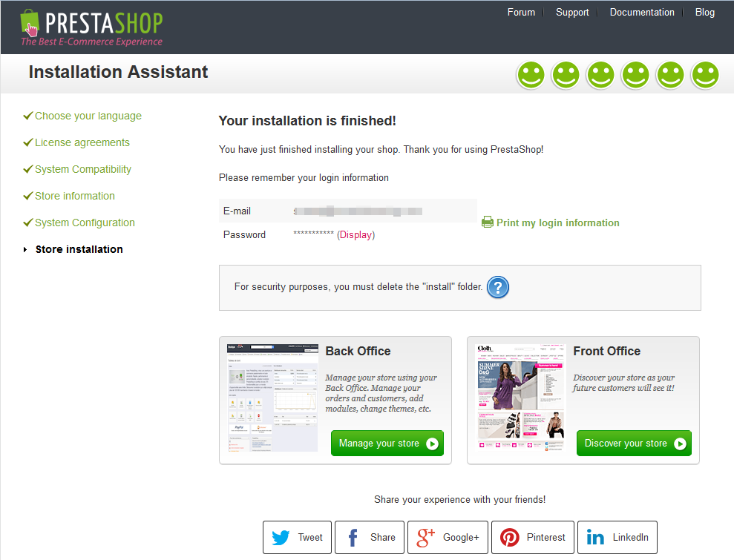Print my login information

click(x=557, y=223)
